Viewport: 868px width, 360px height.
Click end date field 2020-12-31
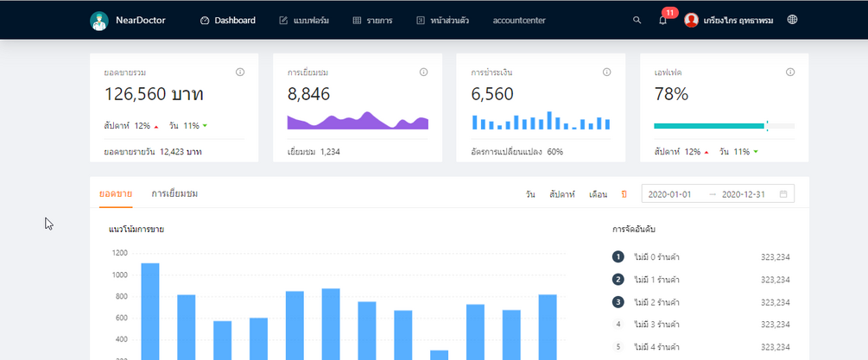pyautogui.click(x=744, y=194)
